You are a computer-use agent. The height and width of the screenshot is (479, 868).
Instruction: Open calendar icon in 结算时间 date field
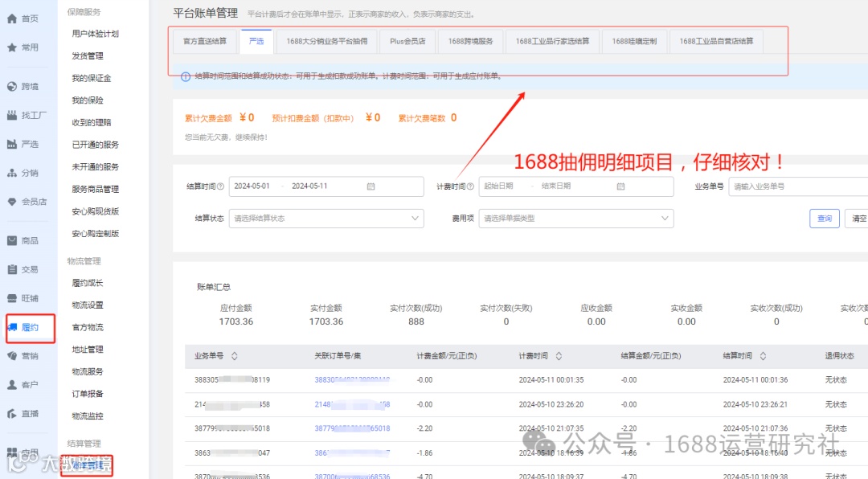(371, 186)
